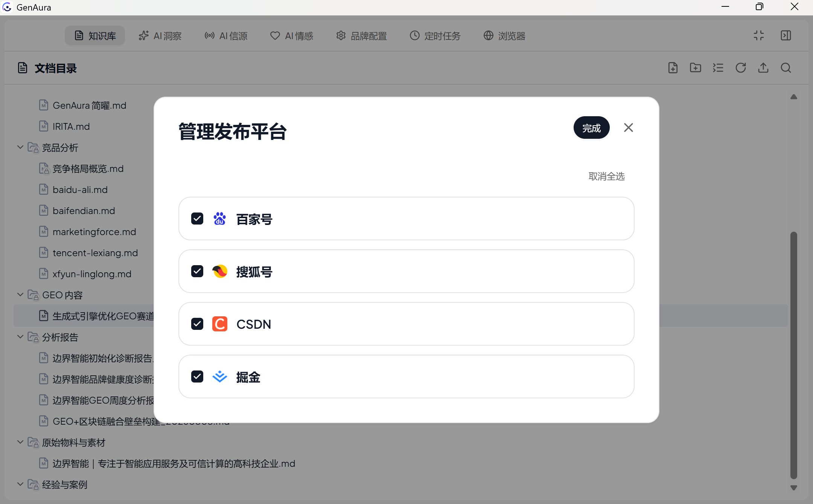The width and height of the screenshot is (813, 504).
Task: Open tencent-lexiang.md file
Action: [95, 253]
